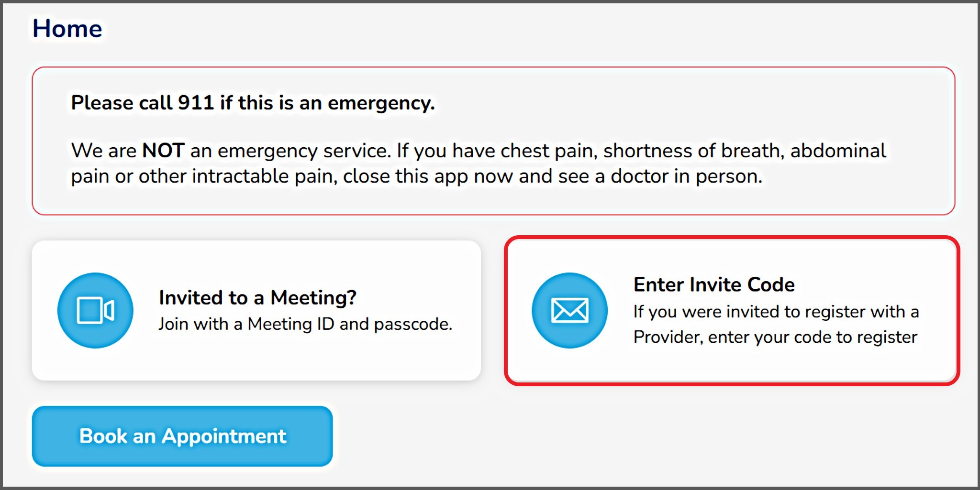This screenshot has width=980, height=490.
Task: Click the bold NOT word in the warning
Action: tap(163, 151)
